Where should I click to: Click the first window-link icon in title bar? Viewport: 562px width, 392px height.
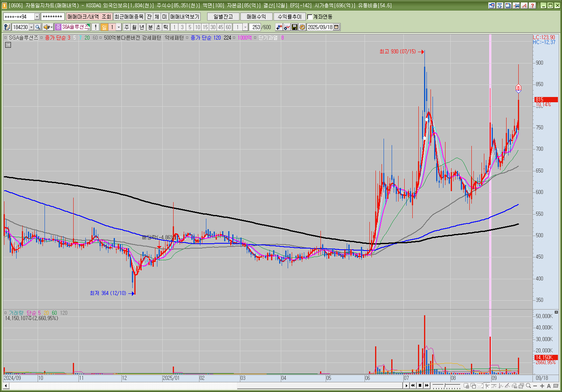click(492, 5)
